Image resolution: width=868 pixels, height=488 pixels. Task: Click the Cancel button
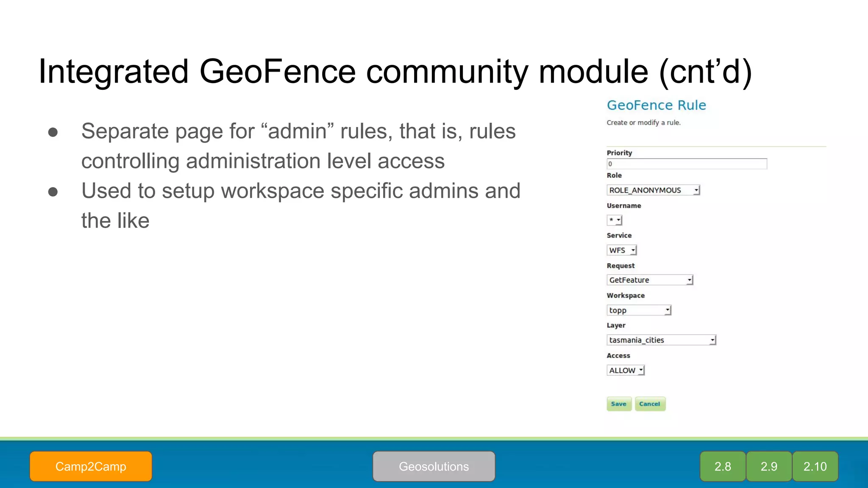[x=650, y=404]
